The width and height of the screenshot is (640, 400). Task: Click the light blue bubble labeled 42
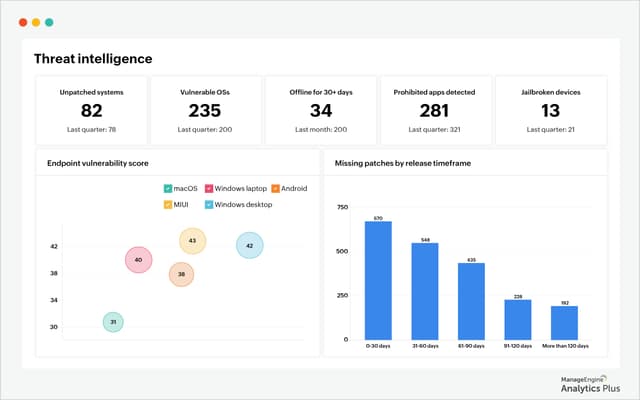pyautogui.click(x=250, y=245)
